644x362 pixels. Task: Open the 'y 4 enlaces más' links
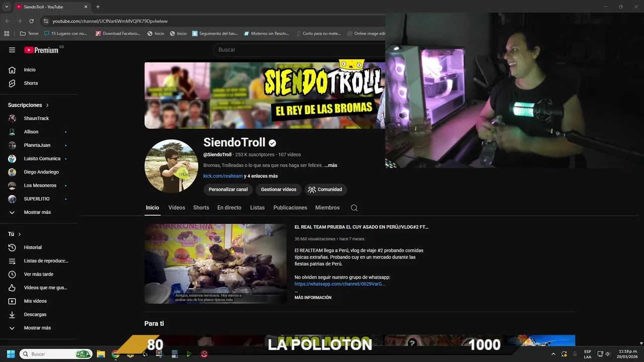(x=261, y=176)
